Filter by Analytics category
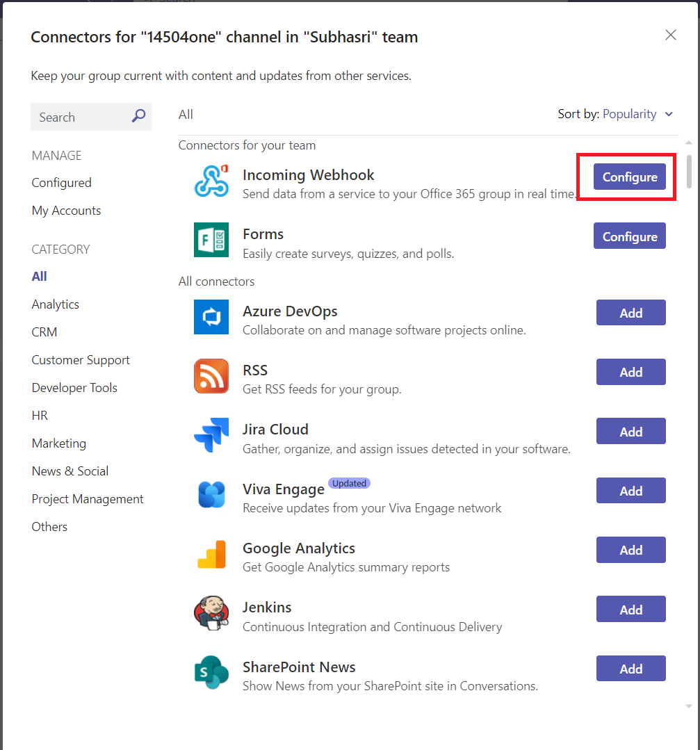The width and height of the screenshot is (700, 750). tap(55, 304)
